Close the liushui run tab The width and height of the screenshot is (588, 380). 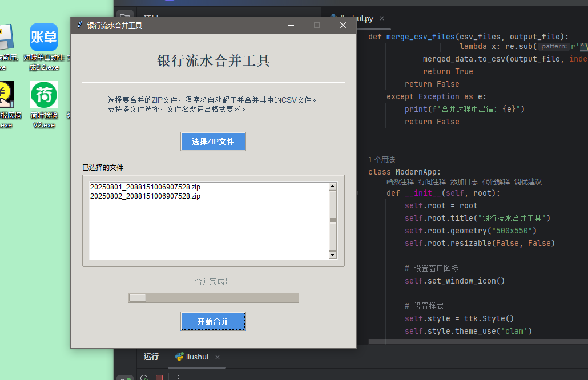218,357
